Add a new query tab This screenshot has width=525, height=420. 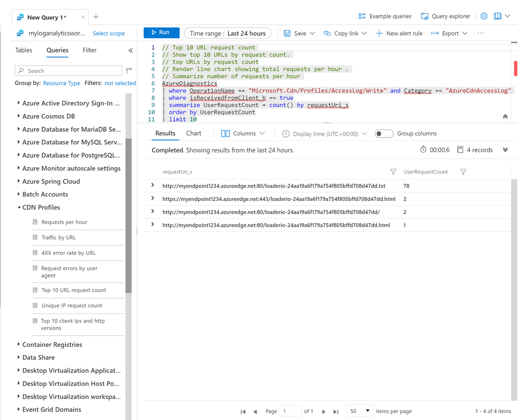(96, 17)
